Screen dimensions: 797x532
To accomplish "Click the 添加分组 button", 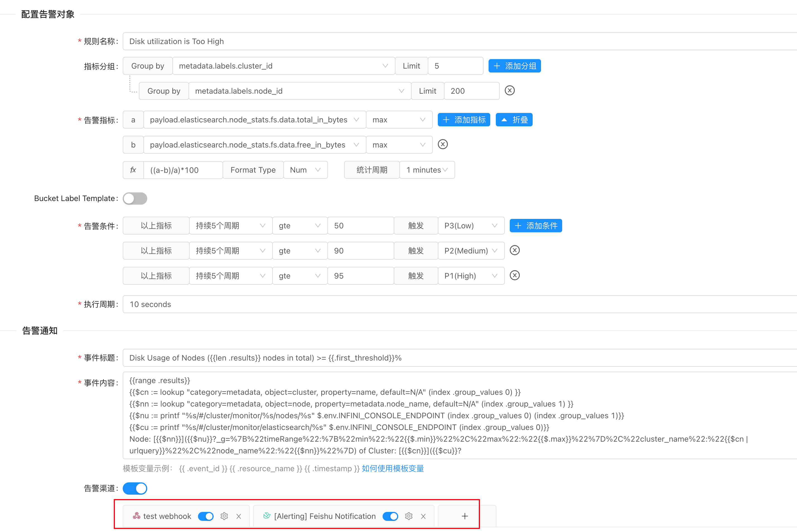I will click(514, 66).
